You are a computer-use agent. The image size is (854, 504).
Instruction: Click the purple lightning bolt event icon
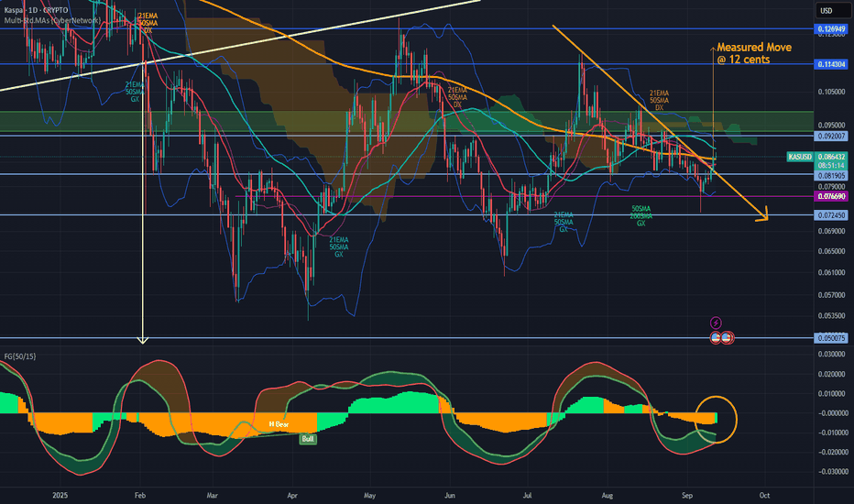717,323
